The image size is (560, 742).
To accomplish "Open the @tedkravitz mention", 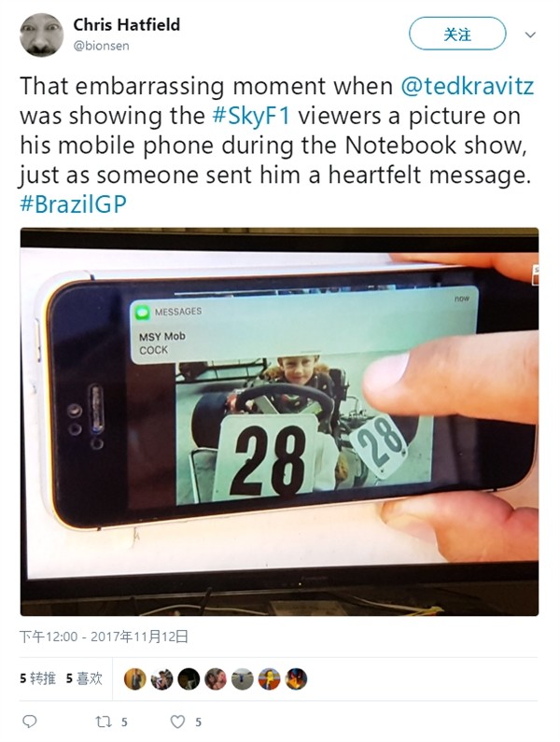I will (468, 86).
